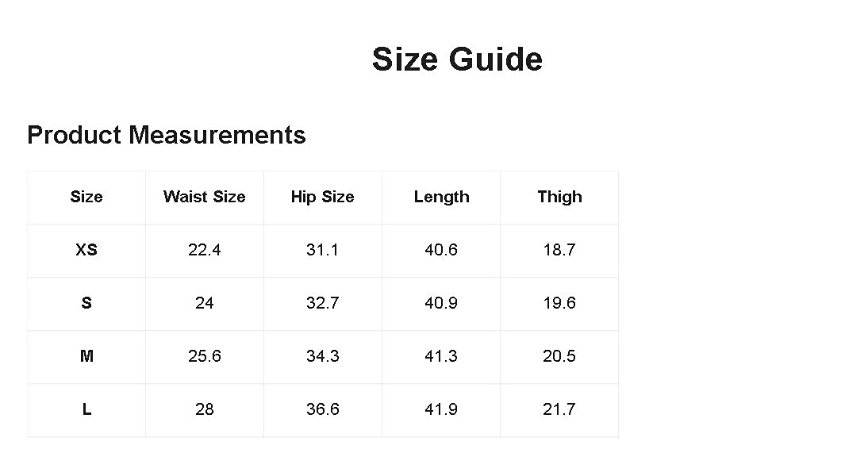Image resolution: width=868 pixels, height=449 pixels.
Task: Select the L thigh value 21.7
Action: 559,409
